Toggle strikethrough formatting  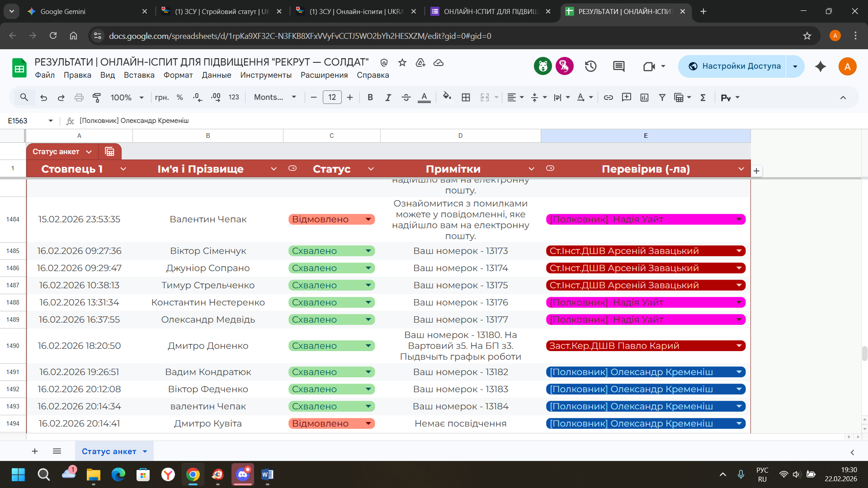pyautogui.click(x=406, y=97)
